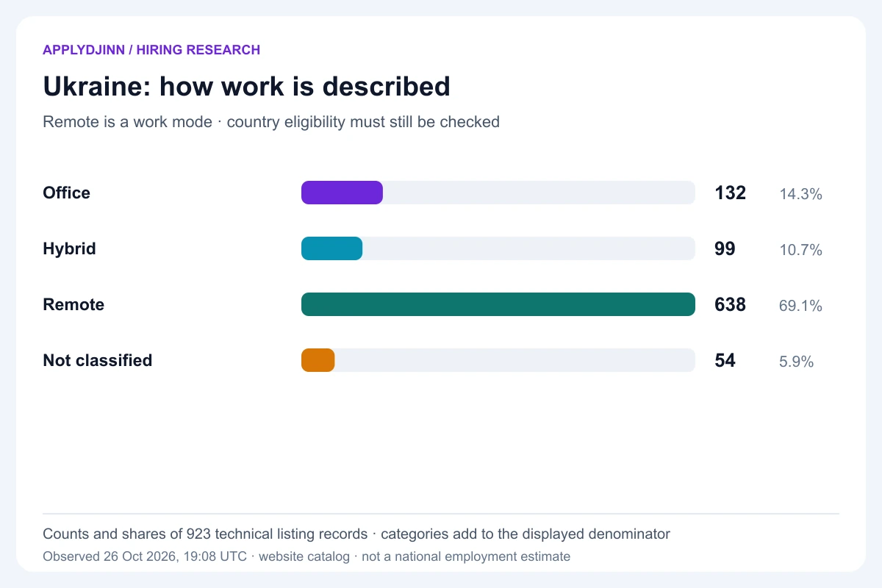Click the Remote count 638

point(731,304)
